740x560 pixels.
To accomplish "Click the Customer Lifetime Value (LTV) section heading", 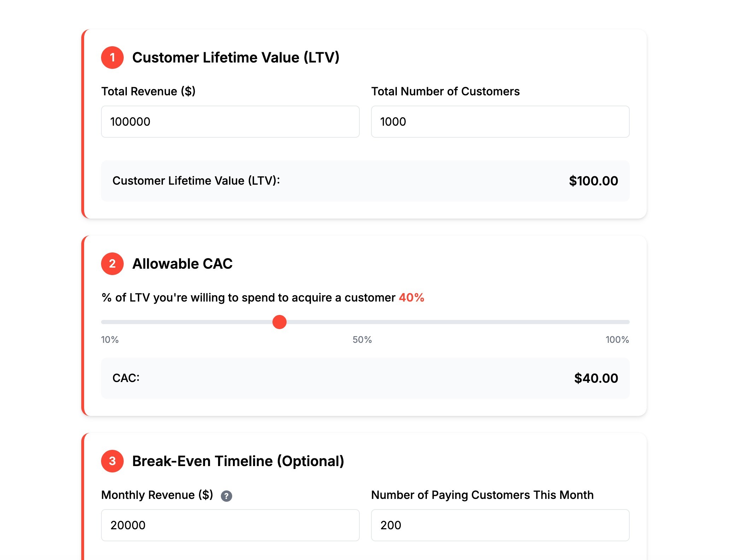I will click(236, 58).
